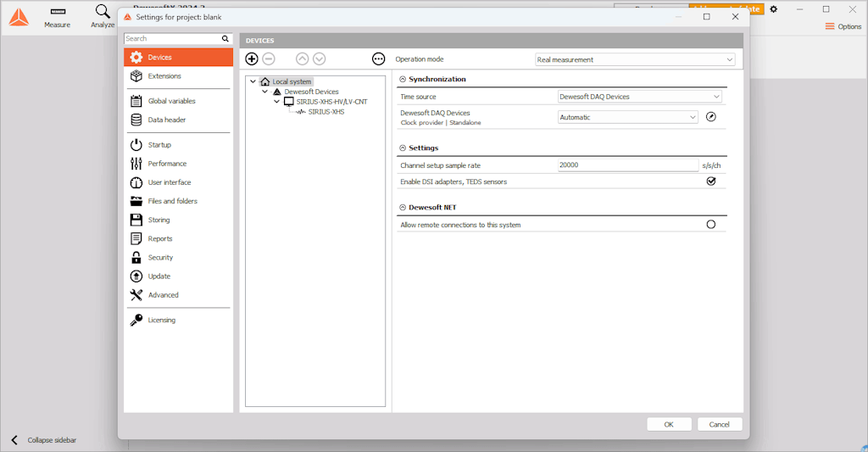Open the Performance settings page

coord(178,164)
